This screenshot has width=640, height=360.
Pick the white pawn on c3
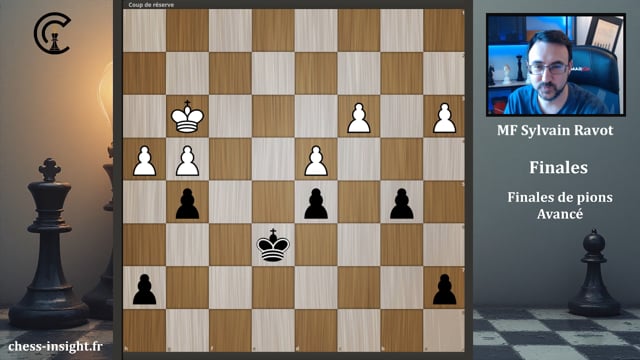tap(359, 118)
